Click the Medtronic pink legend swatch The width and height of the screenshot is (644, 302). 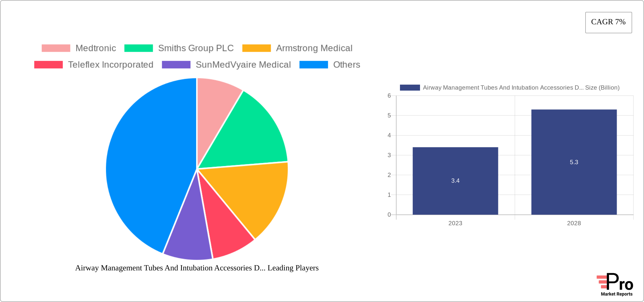[x=56, y=48]
